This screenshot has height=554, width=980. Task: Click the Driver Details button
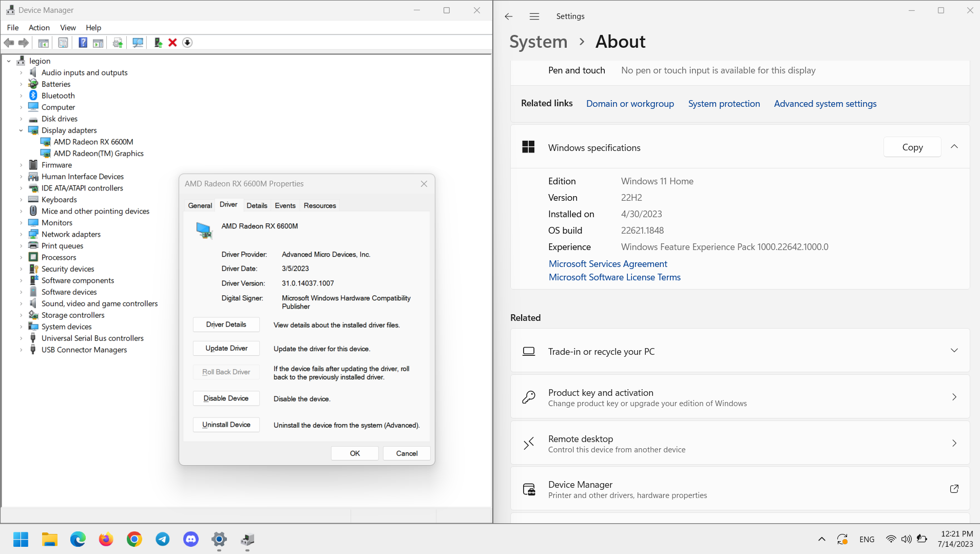click(x=226, y=324)
